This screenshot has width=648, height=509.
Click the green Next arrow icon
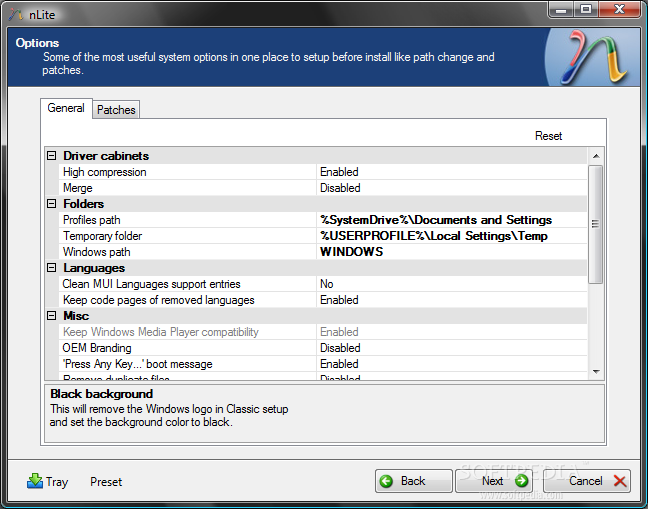point(521,481)
